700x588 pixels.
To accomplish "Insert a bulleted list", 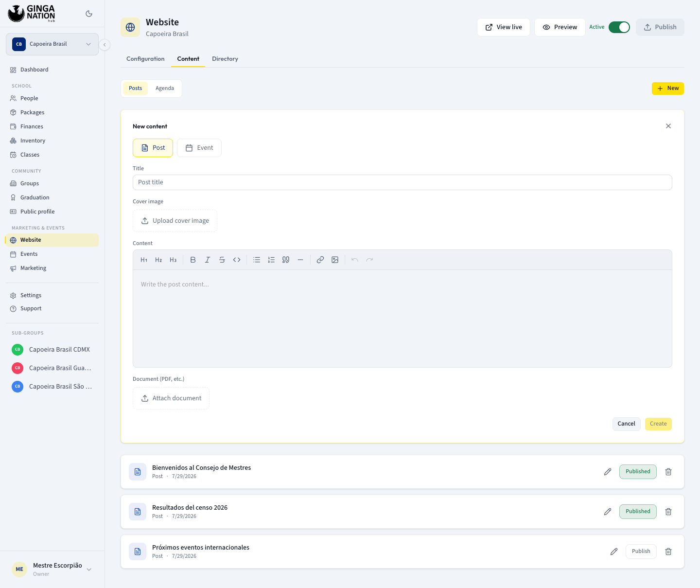I will [257, 260].
